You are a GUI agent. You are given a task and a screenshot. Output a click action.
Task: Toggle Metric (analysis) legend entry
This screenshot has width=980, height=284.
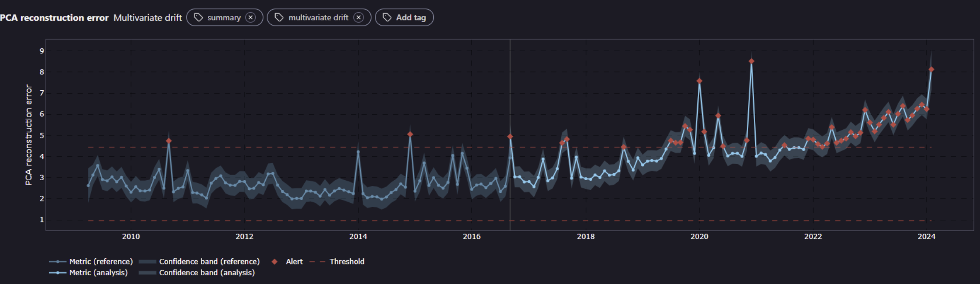coord(98,273)
